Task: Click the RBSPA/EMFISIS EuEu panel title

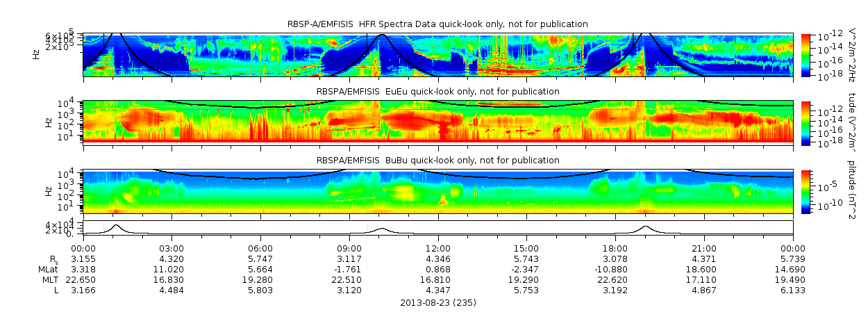Action: 437,92
